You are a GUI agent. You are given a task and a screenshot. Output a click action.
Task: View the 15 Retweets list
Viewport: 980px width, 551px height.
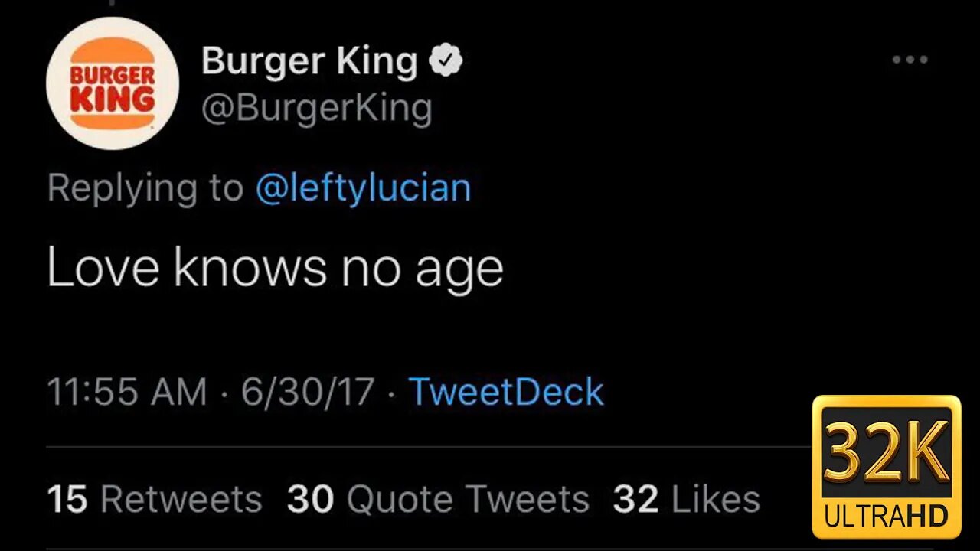(153, 499)
